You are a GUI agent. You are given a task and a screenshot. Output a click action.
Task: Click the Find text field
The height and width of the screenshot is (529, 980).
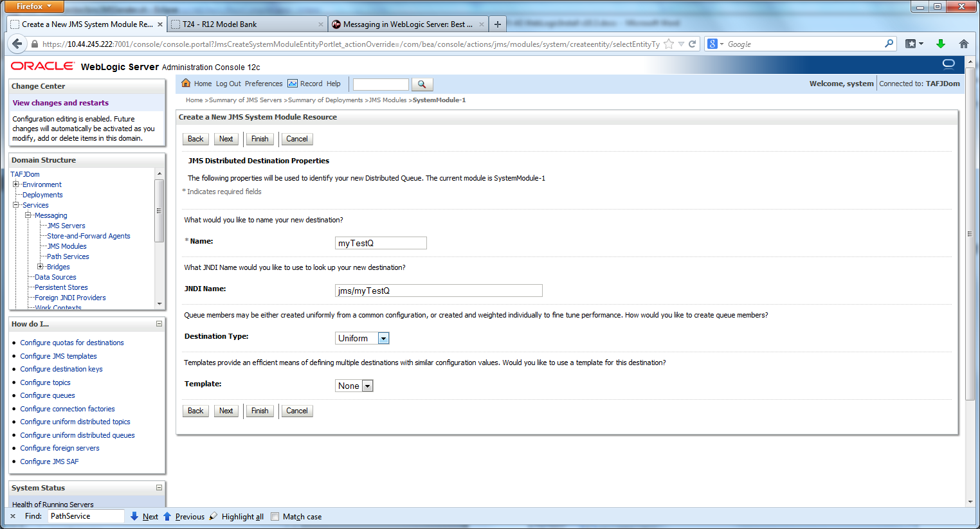point(86,516)
